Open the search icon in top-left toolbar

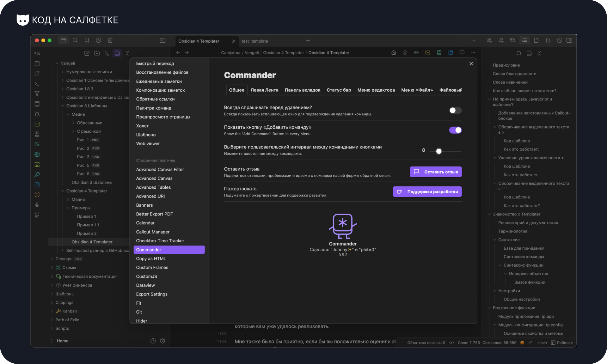pyautogui.click(x=75, y=40)
